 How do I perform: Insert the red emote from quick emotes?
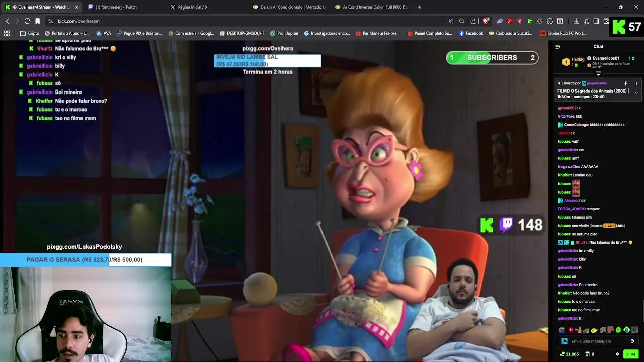click(x=570, y=330)
